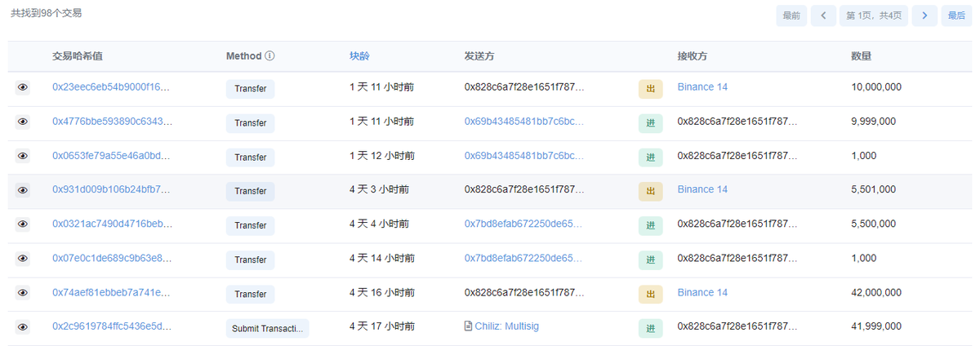The height and width of the screenshot is (346, 980).
Task: Click the 进 badge in 1 天 12 小时前 row
Action: coord(650,157)
